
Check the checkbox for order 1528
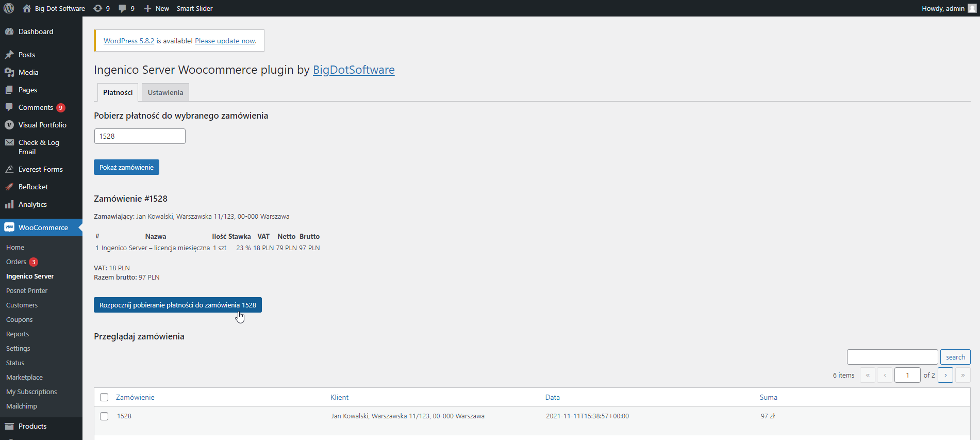[x=104, y=416]
